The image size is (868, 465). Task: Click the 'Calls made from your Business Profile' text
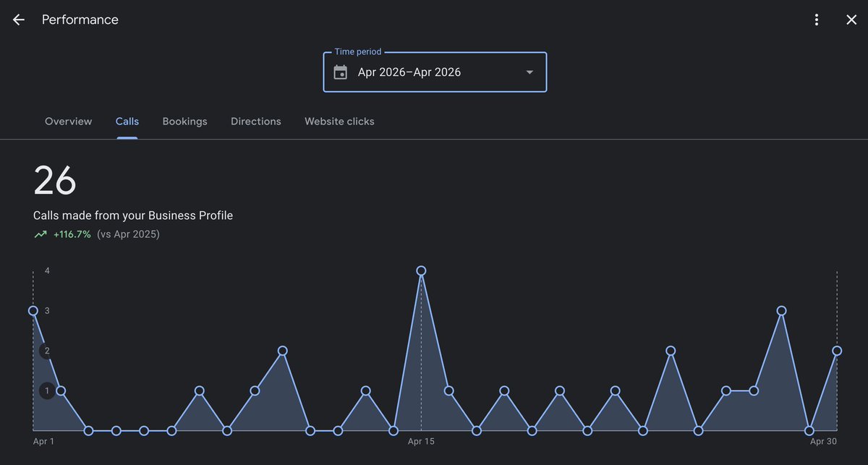click(133, 216)
